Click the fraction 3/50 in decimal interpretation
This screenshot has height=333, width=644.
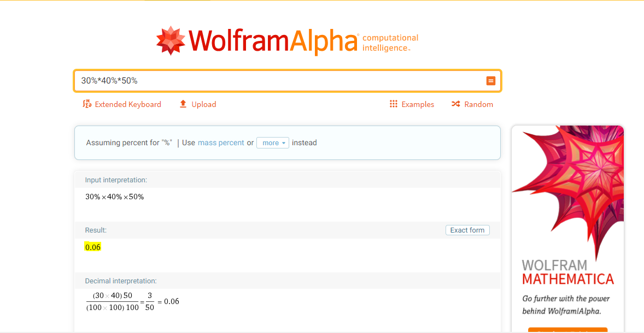click(x=150, y=302)
